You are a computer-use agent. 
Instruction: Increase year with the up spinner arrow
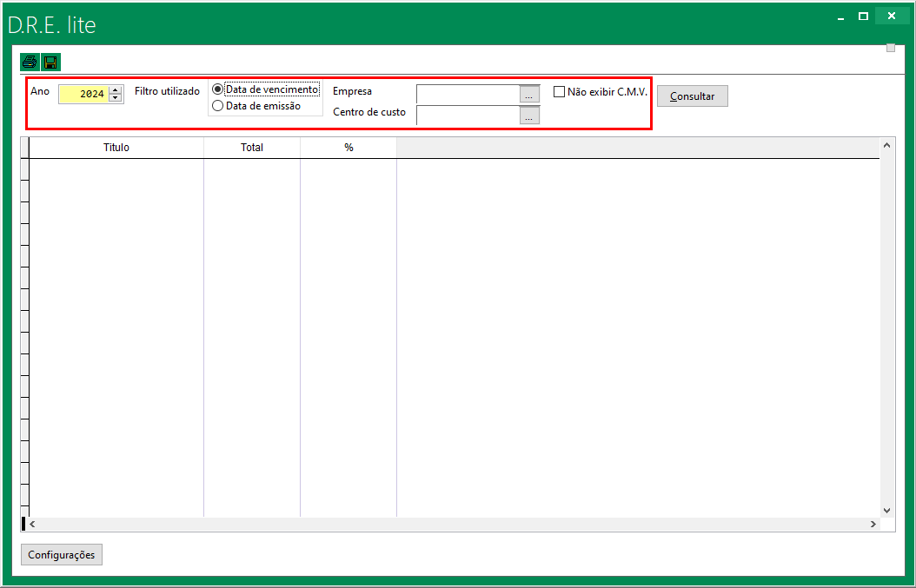click(x=115, y=89)
